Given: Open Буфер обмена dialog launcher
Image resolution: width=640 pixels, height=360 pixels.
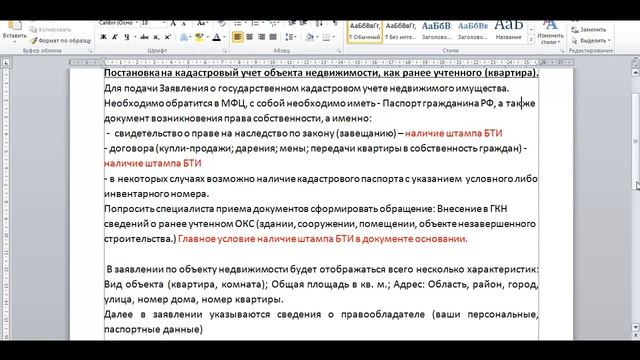Looking at the screenshot, I should click(x=90, y=51).
